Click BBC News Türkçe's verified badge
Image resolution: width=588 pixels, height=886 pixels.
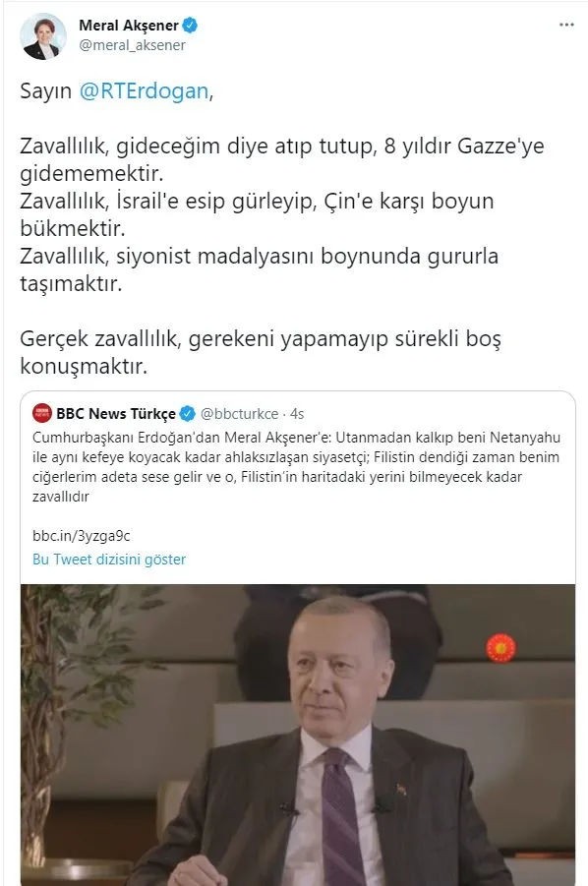tap(187, 414)
